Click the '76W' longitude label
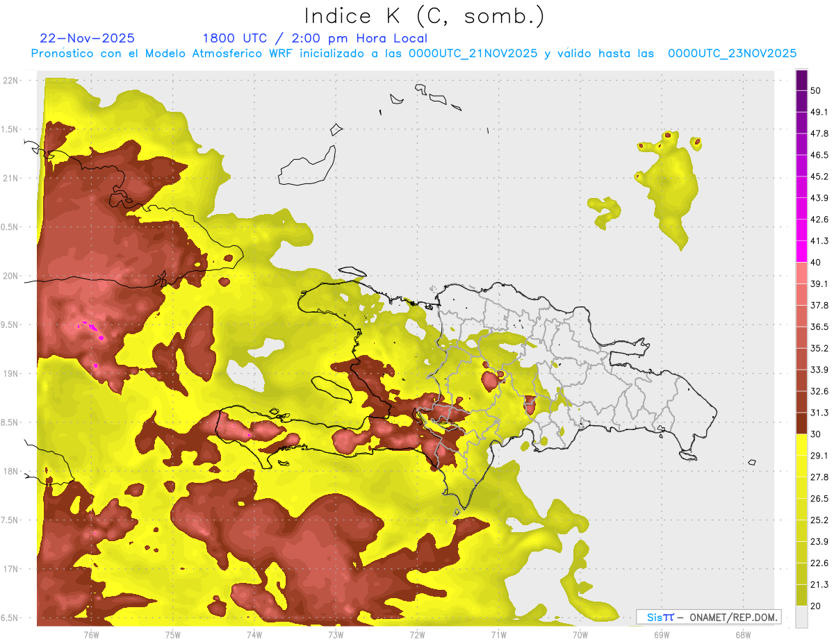Screen dimensions: 834x644 pos(92,634)
